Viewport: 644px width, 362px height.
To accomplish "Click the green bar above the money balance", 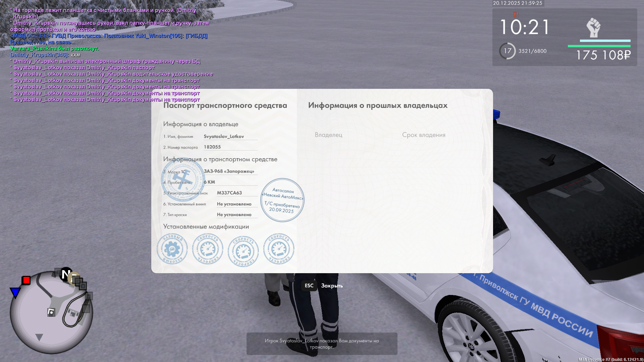I will point(599,46).
